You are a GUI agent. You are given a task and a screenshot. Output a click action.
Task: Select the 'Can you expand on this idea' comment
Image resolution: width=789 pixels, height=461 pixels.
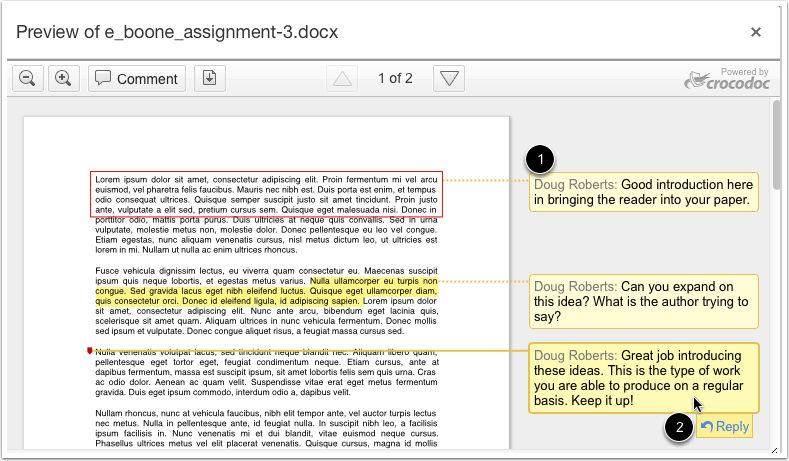click(x=644, y=301)
